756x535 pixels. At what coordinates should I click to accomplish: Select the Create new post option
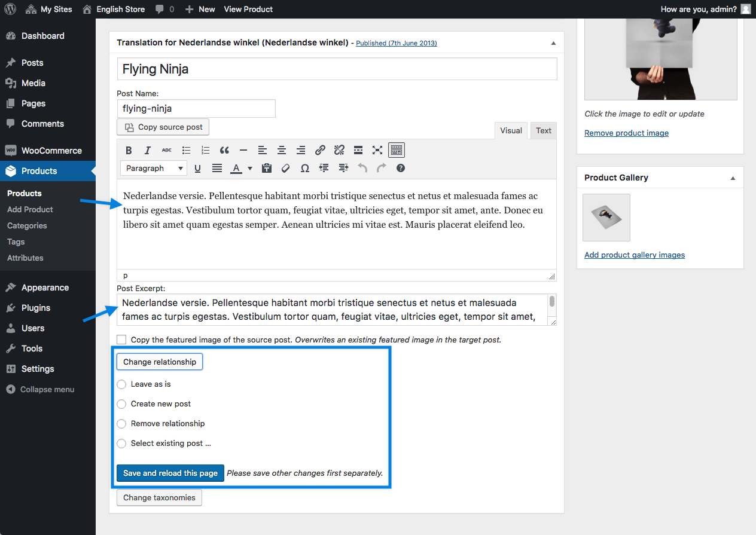(121, 403)
